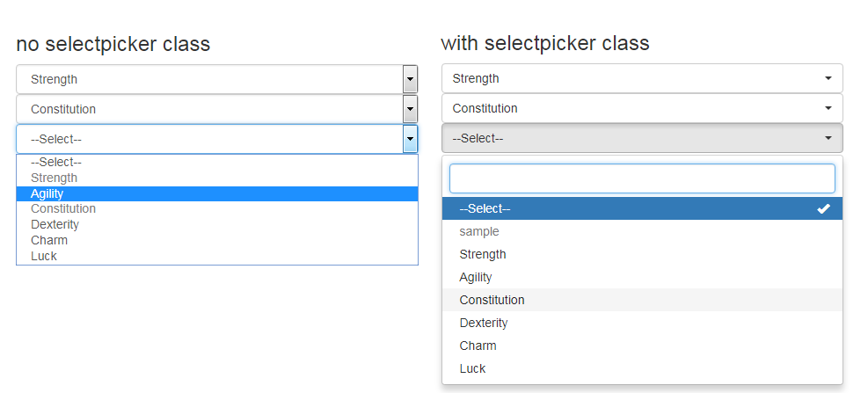The height and width of the screenshot is (393, 868).
Task: Collapse the selectpicker --Select-- dropdown button
Action: pyautogui.click(x=642, y=138)
